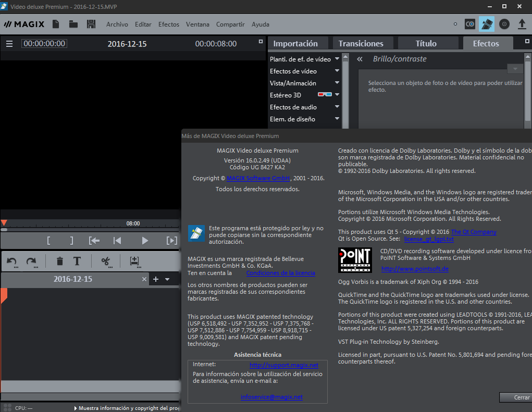Switch to the Título tab

428,43
